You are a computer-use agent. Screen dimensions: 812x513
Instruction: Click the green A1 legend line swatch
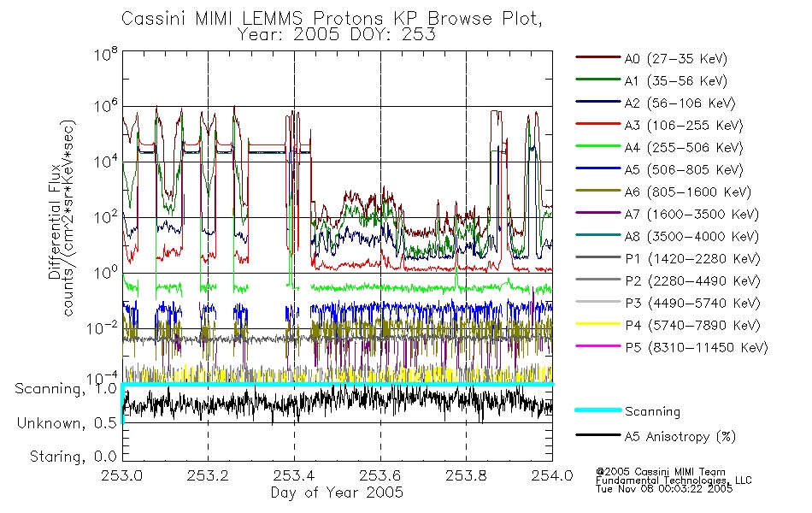tap(598, 80)
